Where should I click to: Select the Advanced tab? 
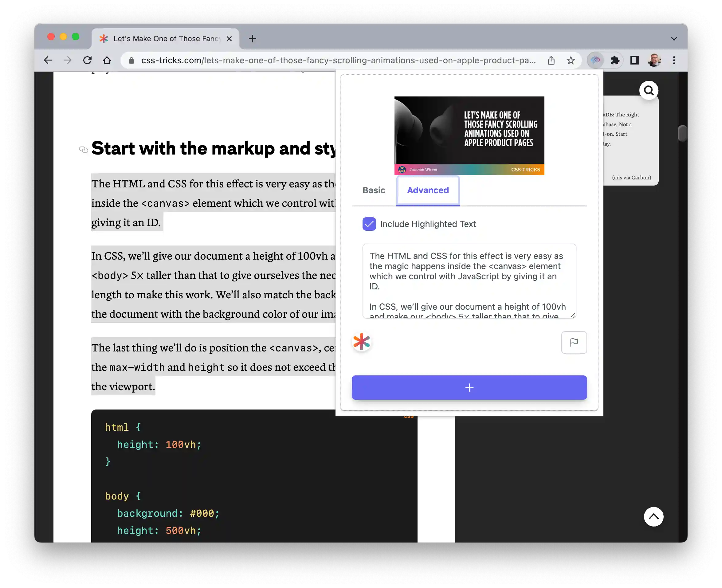coord(428,190)
